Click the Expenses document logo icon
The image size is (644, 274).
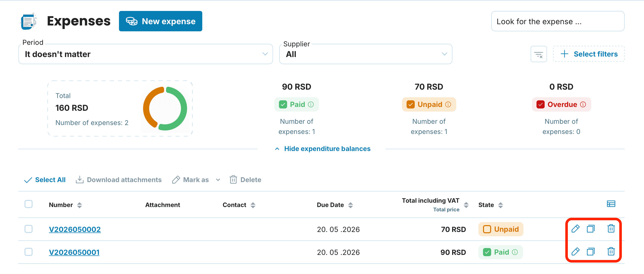tap(28, 21)
